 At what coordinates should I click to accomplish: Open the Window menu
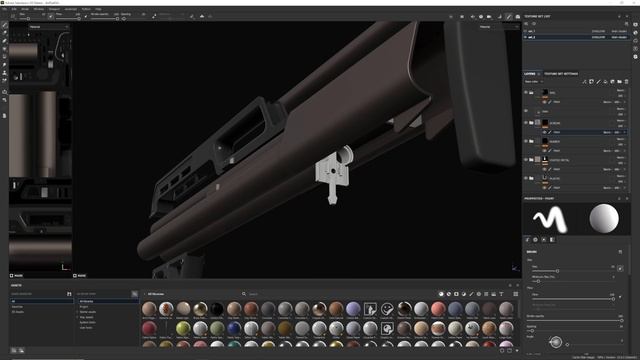tap(39, 9)
